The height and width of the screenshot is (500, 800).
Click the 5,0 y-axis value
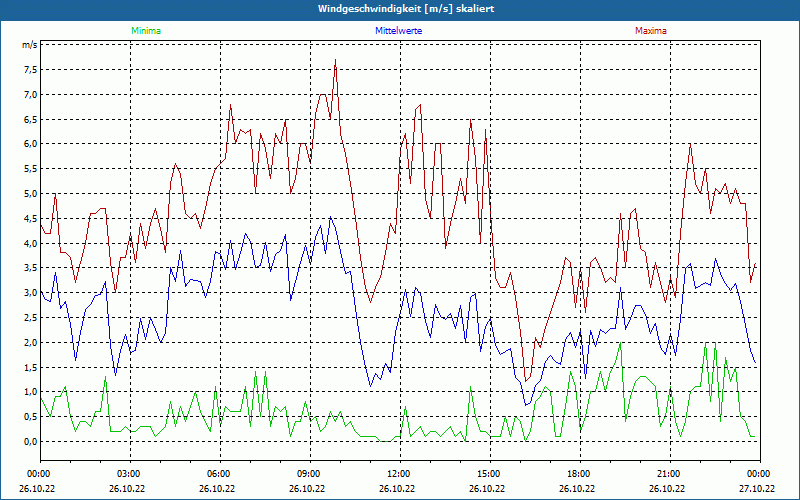tap(31, 194)
